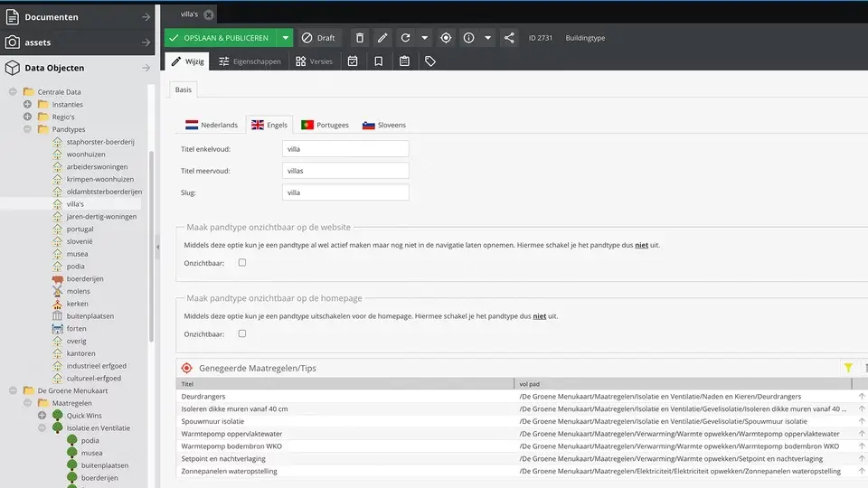Collapse the Pandtypes folder
Viewport: 868px width, 488px height.
click(27, 129)
